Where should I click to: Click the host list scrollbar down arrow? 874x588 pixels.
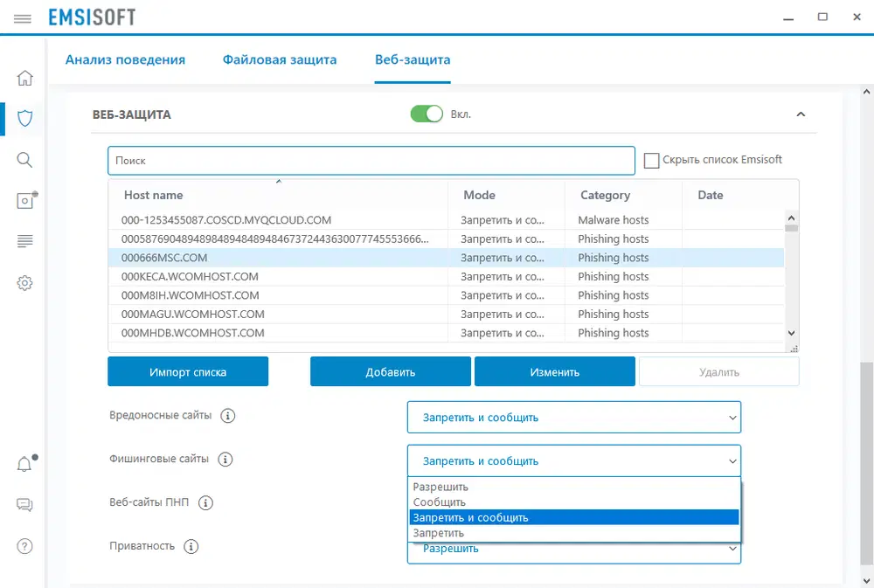pos(791,333)
